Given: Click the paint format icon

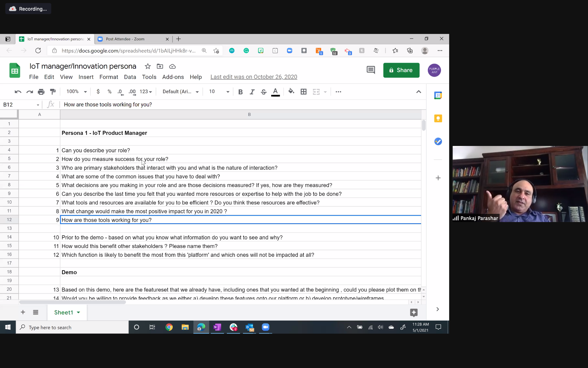Looking at the screenshot, I should (x=53, y=92).
